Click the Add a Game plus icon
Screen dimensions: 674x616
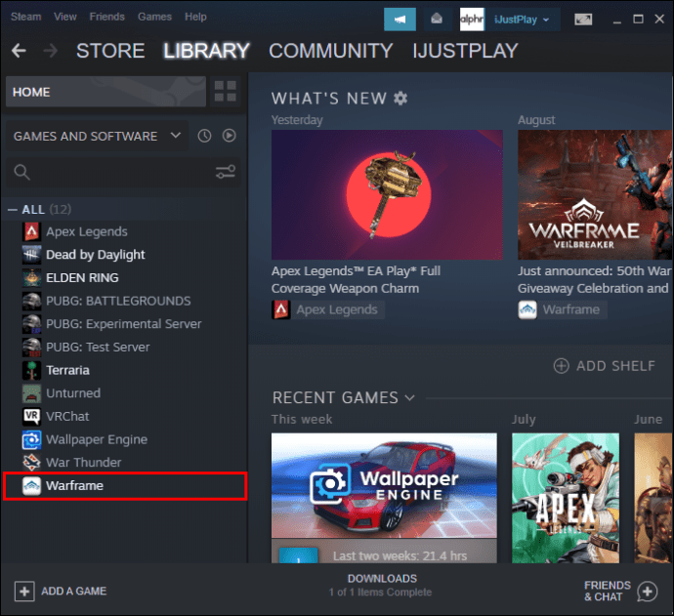coord(24,591)
